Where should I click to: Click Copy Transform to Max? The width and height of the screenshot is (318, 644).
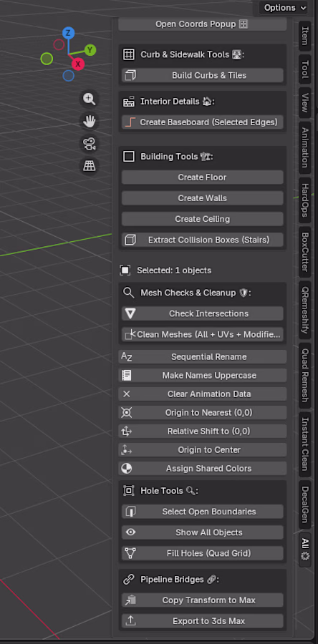tap(202, 600)
